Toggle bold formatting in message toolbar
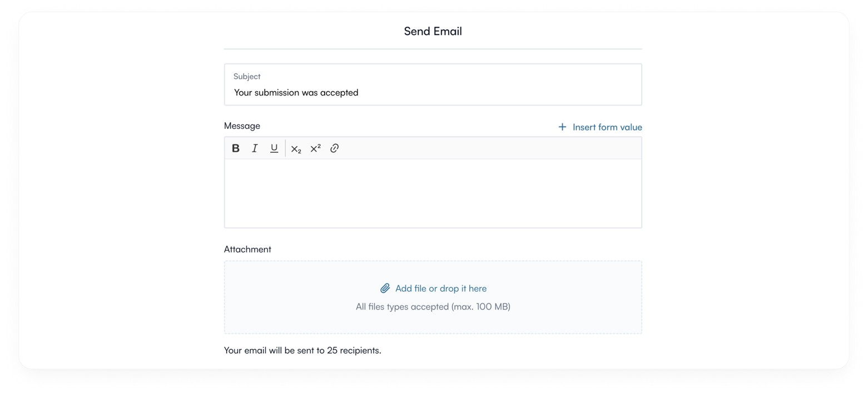The width and height of the screenshot is (868, 395). 236,148
